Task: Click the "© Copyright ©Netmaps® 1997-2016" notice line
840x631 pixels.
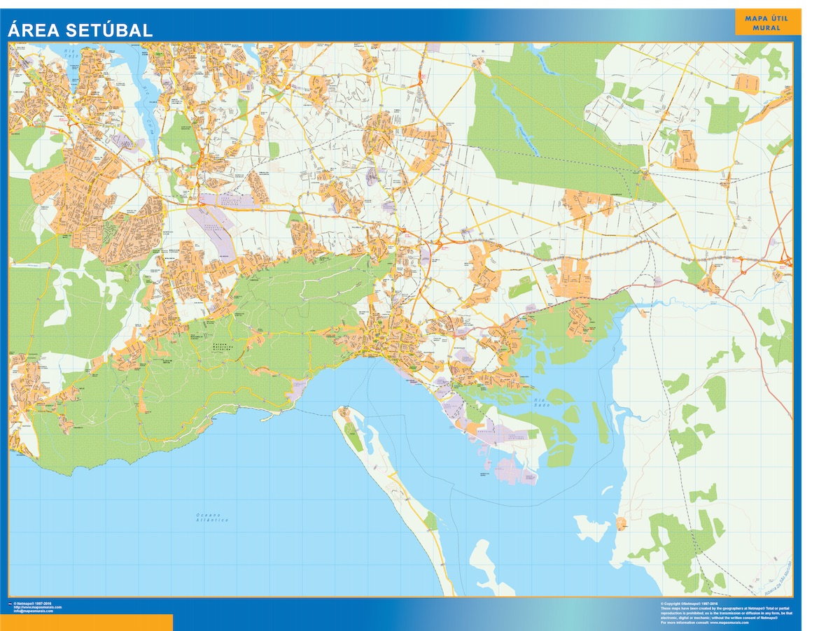Action: click(689, 603)
